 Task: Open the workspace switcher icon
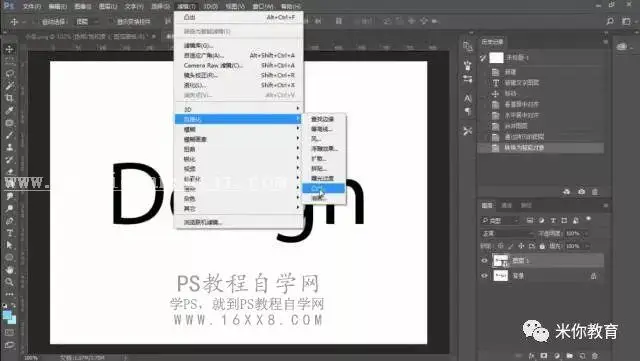[627, 21]
